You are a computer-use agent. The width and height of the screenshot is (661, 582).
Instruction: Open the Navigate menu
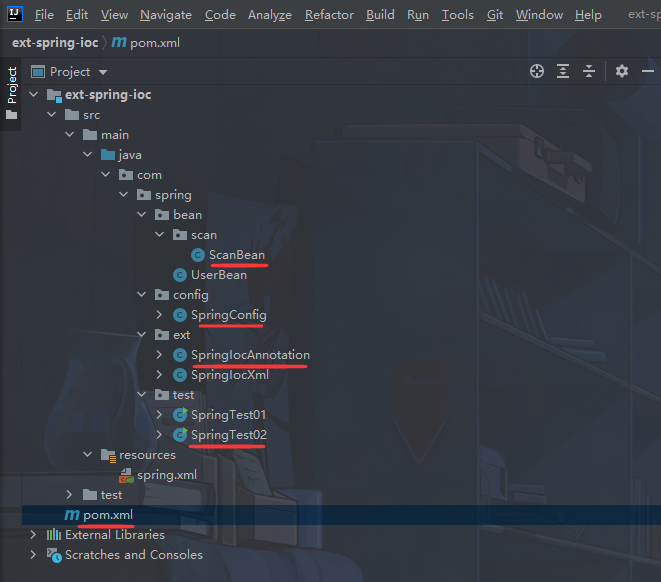(166, 15)
